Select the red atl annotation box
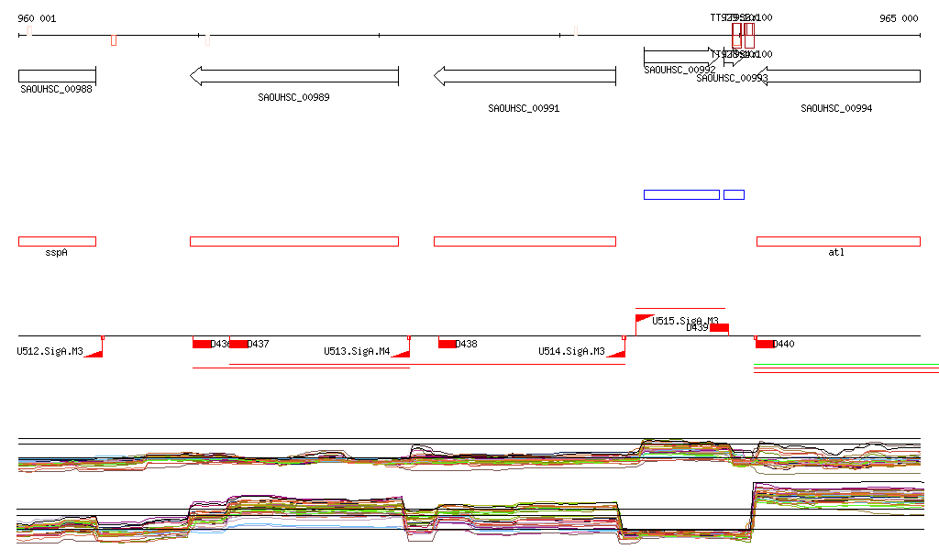This screenshot has width=939, height=560. 838,242
